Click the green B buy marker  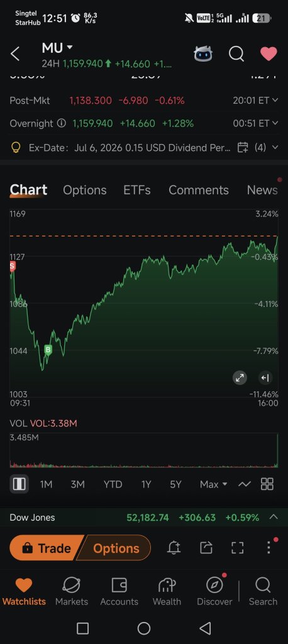(x=48, y=350)
